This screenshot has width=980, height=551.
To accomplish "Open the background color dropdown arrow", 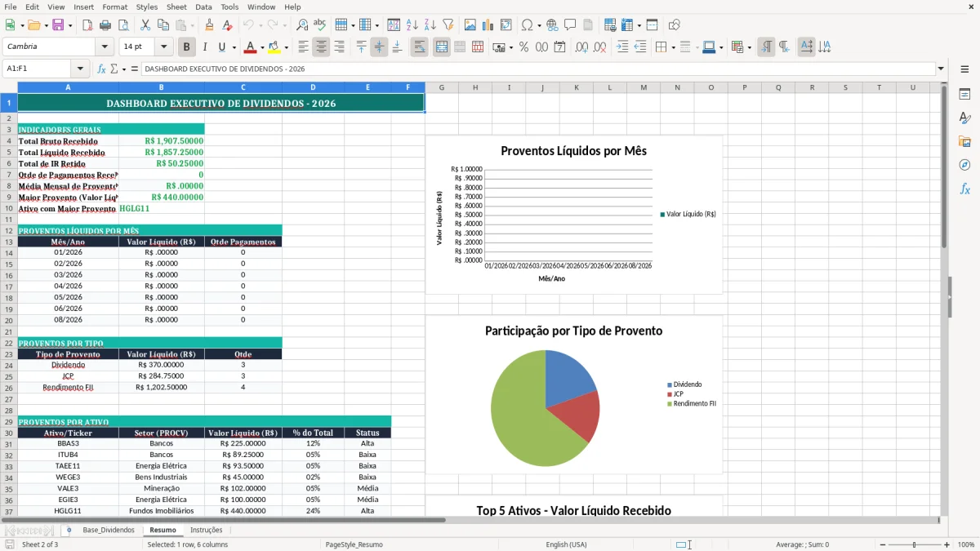I will pyautogui.click(x=285, y=47).
